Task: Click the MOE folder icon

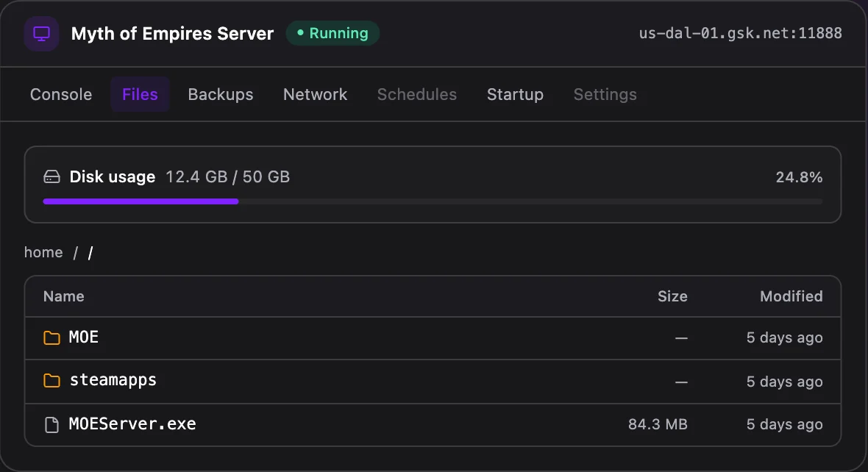Action: tap(51, 337)
